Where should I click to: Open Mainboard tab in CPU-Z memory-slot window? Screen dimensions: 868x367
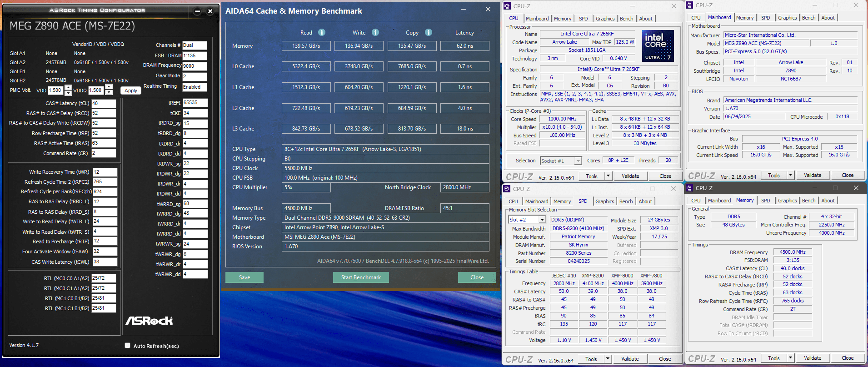pyautogui.click(x=537, y=201)
